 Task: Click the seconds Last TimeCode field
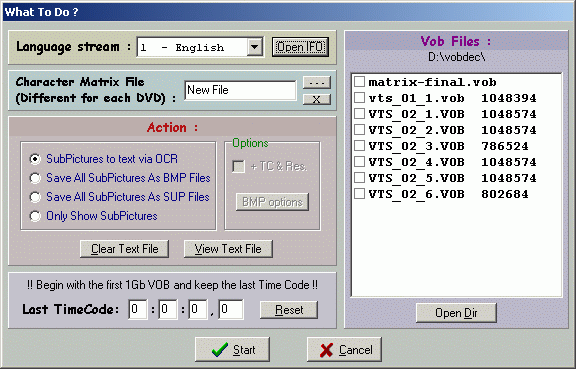pyautogui.click(x=198, y=309)
